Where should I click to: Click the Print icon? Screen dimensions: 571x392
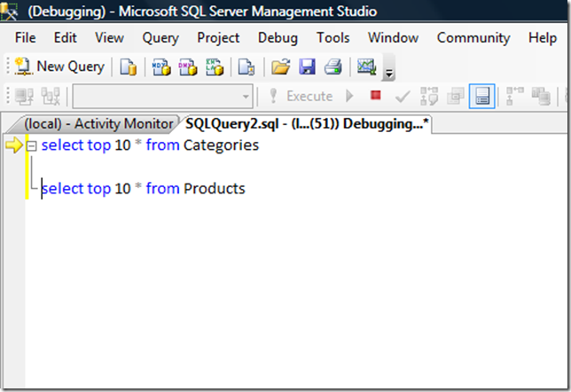[x=333, y=67]
